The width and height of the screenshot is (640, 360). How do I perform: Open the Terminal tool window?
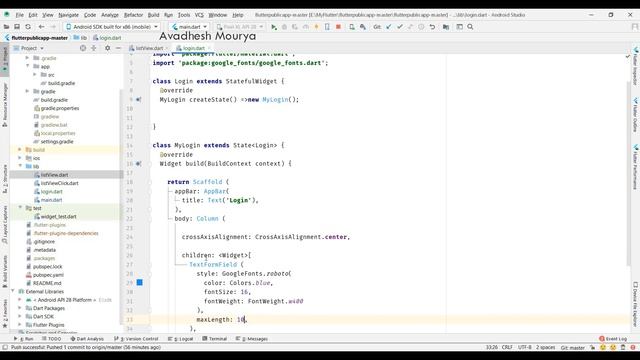pyautogui.click(x=215, y=339)
